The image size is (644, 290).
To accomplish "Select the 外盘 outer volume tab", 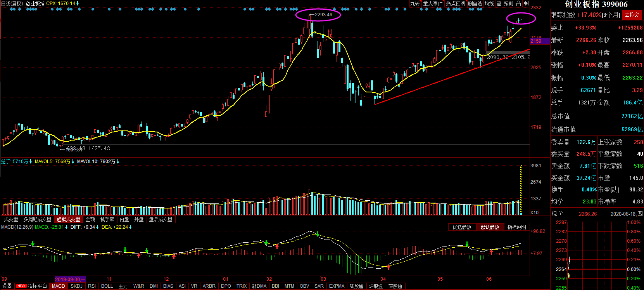I will [x=139, y=220].
